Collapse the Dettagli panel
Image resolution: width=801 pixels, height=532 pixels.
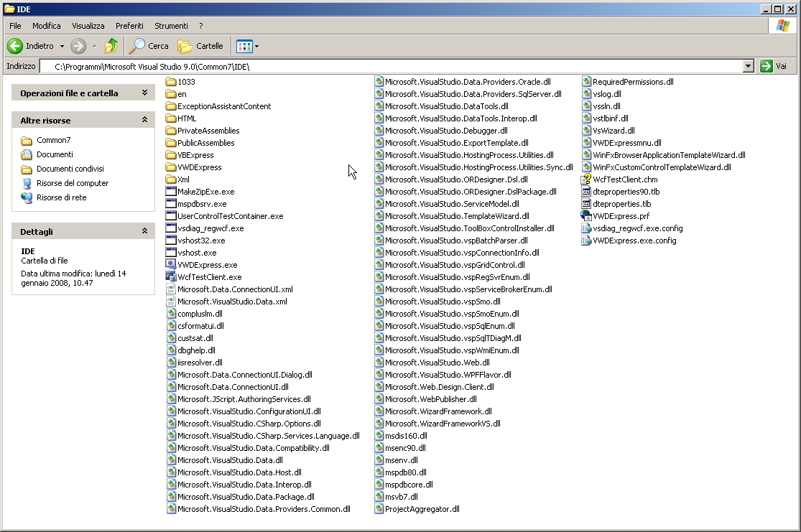(x=144, y=231)
